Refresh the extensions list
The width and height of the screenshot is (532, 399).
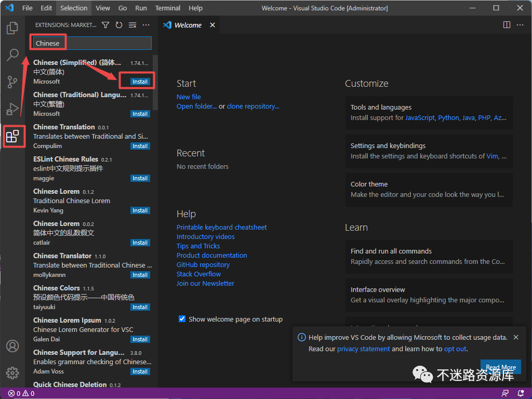pyautogui.click(x=119, y=25)
